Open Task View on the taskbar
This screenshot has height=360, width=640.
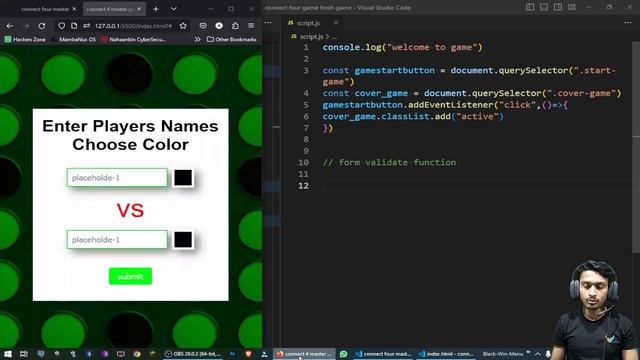click(x=24, y=354)
